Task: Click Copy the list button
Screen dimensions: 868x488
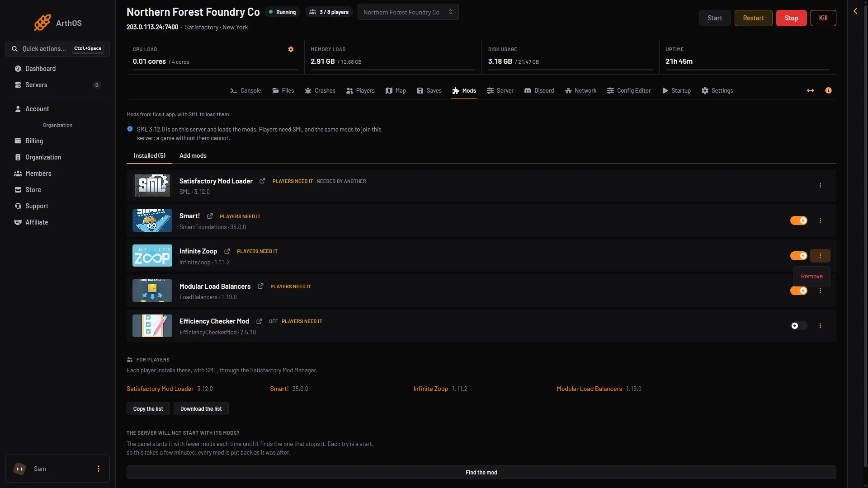Action: 148,408
